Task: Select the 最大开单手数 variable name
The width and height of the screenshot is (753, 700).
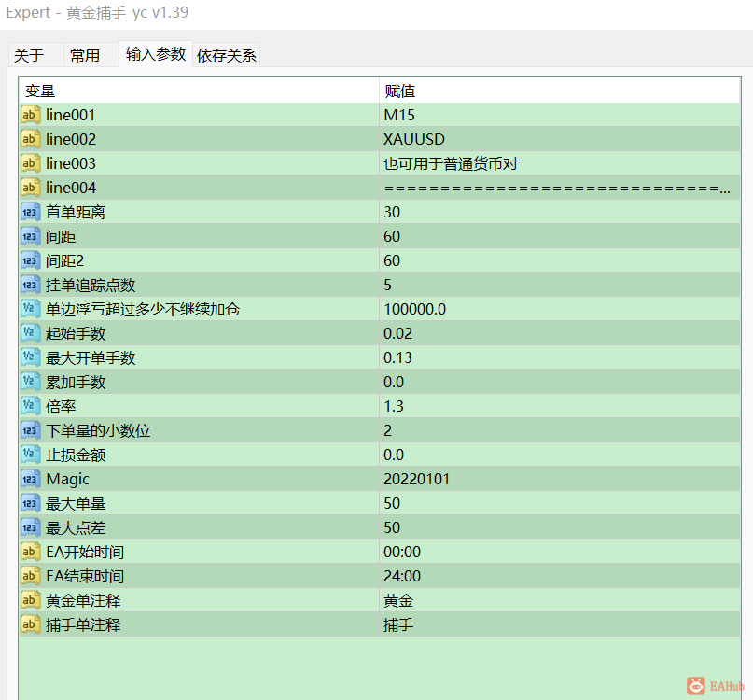Action: tap(91, 357)
